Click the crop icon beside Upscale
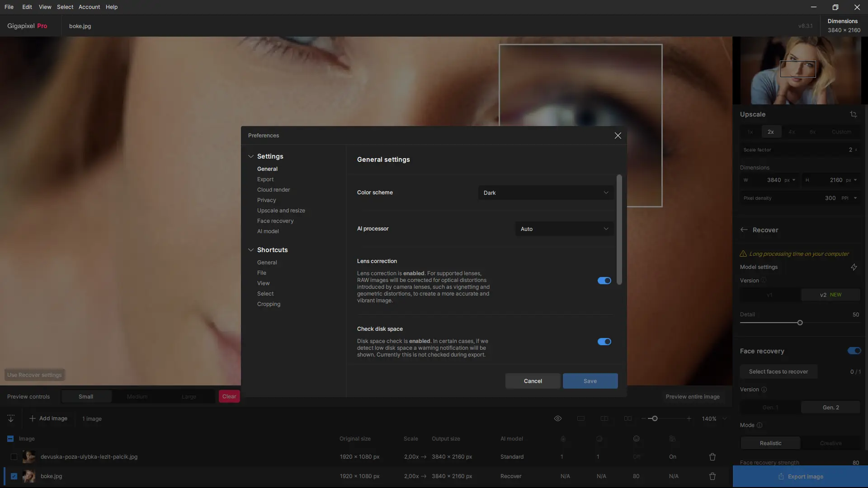The image size is (868, 488). pos(853,114)
